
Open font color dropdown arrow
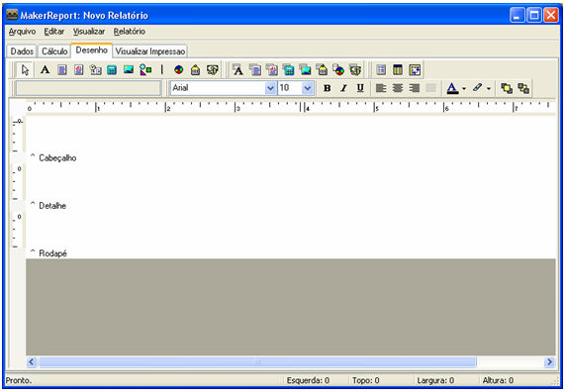464,88
